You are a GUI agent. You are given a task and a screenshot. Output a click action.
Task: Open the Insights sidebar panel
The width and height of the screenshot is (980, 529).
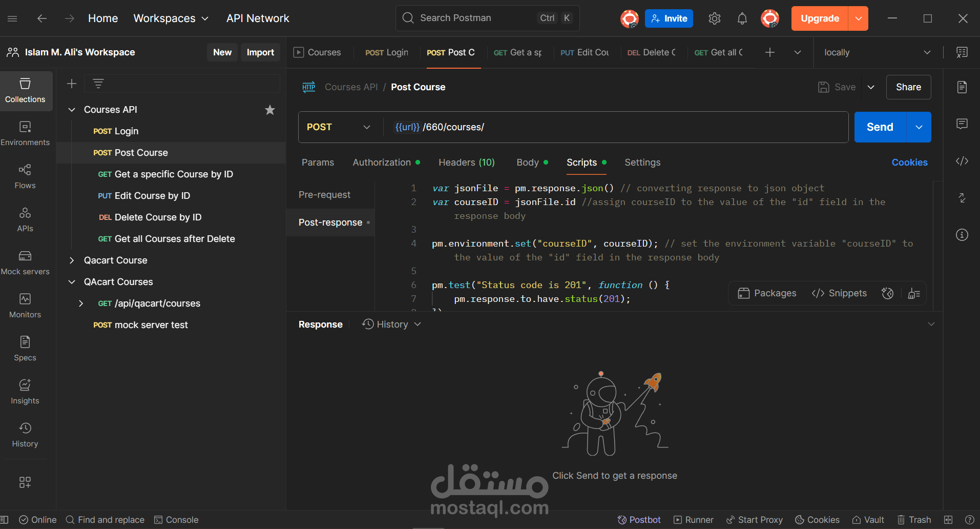(x=25, y=392)
